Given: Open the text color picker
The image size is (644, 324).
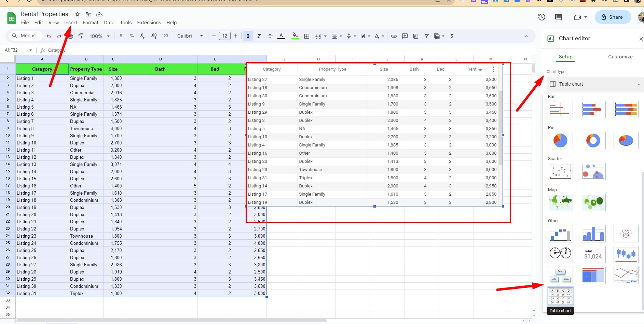Looking at the screenshot, I should click(281, 36).
